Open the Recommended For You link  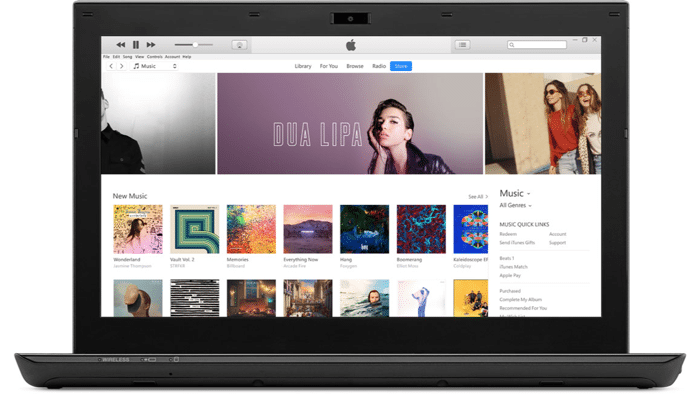pos(523,308)
